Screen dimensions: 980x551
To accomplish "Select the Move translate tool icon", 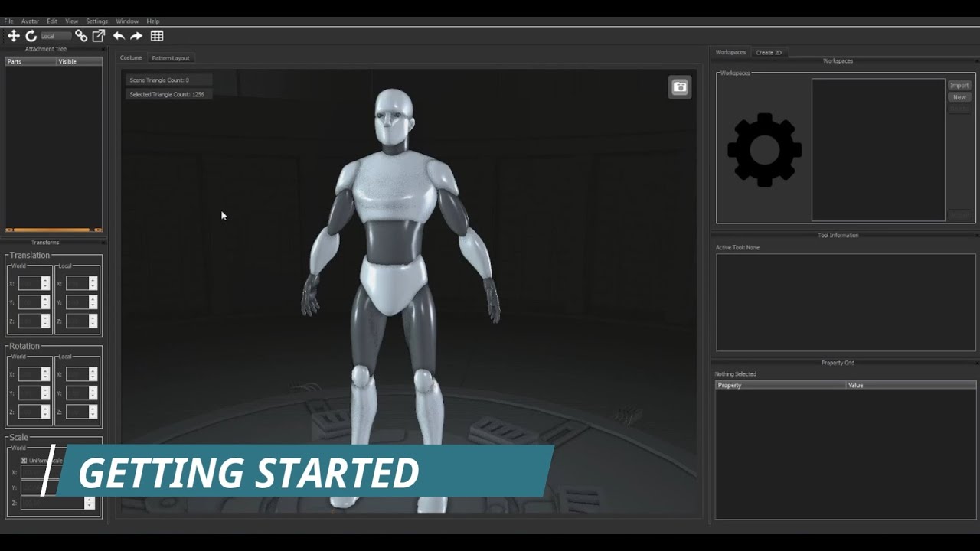I will coord(13,36).
